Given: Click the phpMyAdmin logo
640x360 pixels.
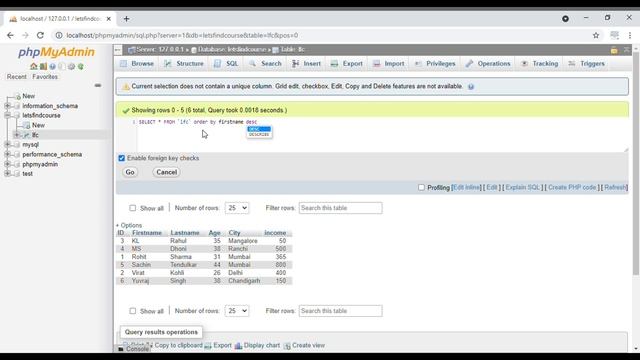Looking at the screenshot, I should pyautogui.click(x=56, y=52).
